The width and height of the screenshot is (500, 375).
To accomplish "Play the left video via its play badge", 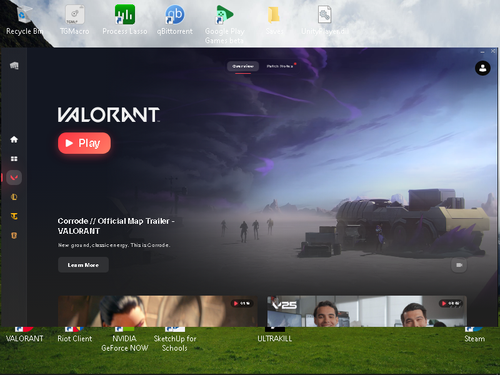I will (242, 303).
